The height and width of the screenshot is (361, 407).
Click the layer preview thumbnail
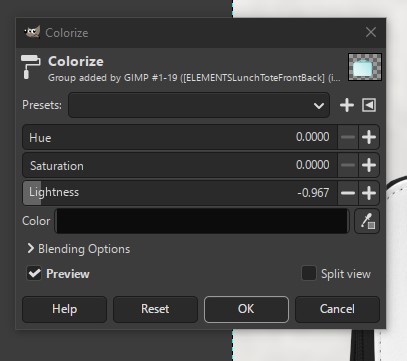[x=365, y=67]
